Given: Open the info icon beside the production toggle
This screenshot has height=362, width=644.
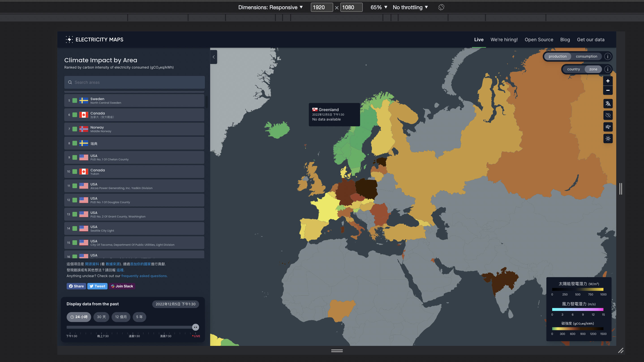Looking at the screenshot, I should click(x=608, y=56).
